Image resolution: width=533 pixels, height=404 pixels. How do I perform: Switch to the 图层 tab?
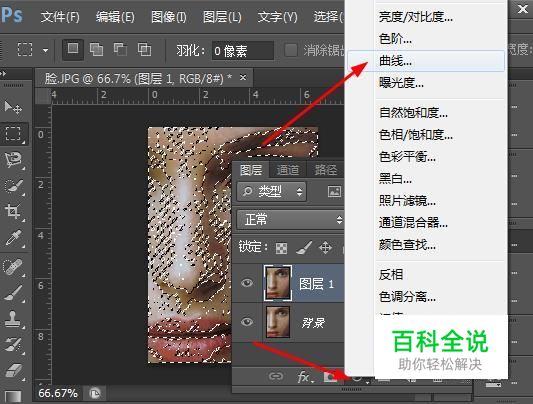(x=251, y=170)
